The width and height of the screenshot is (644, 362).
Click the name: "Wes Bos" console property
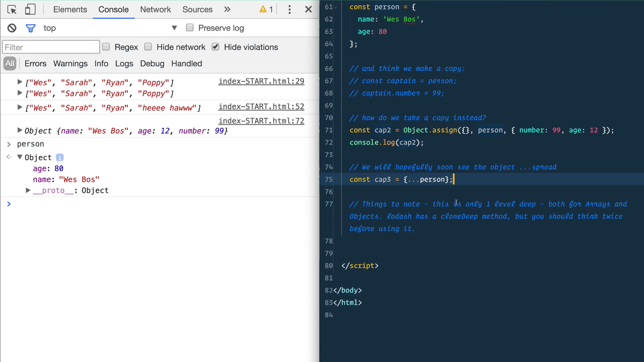(x=66, y=180)
